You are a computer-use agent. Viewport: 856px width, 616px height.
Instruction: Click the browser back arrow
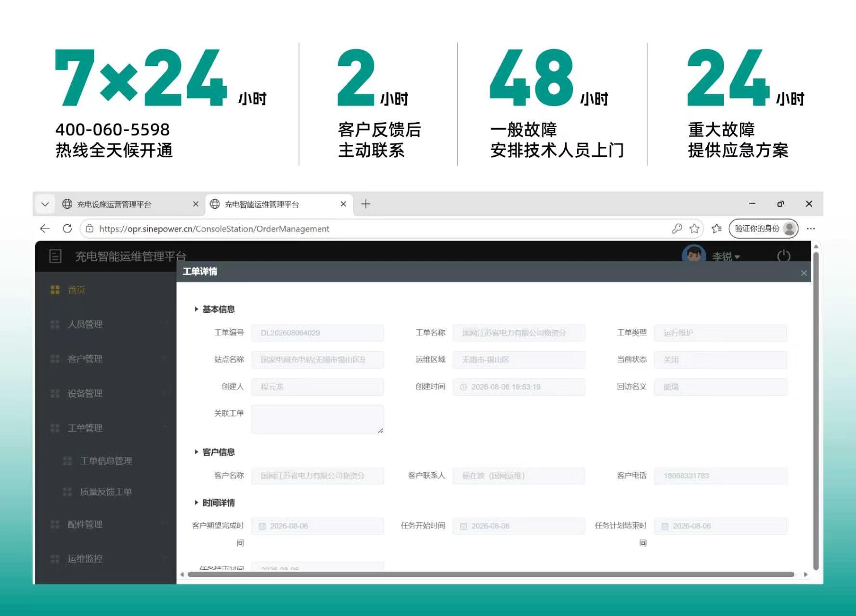point(45,229)
